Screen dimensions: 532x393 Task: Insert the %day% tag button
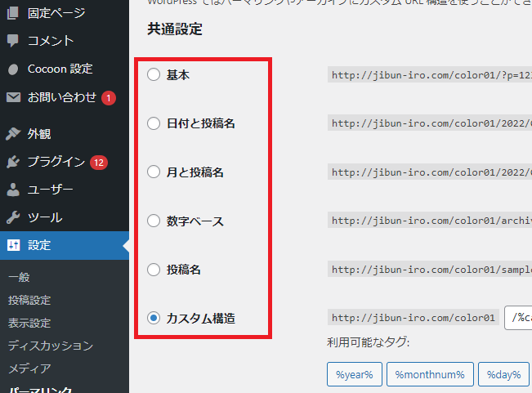coord(504,374)
